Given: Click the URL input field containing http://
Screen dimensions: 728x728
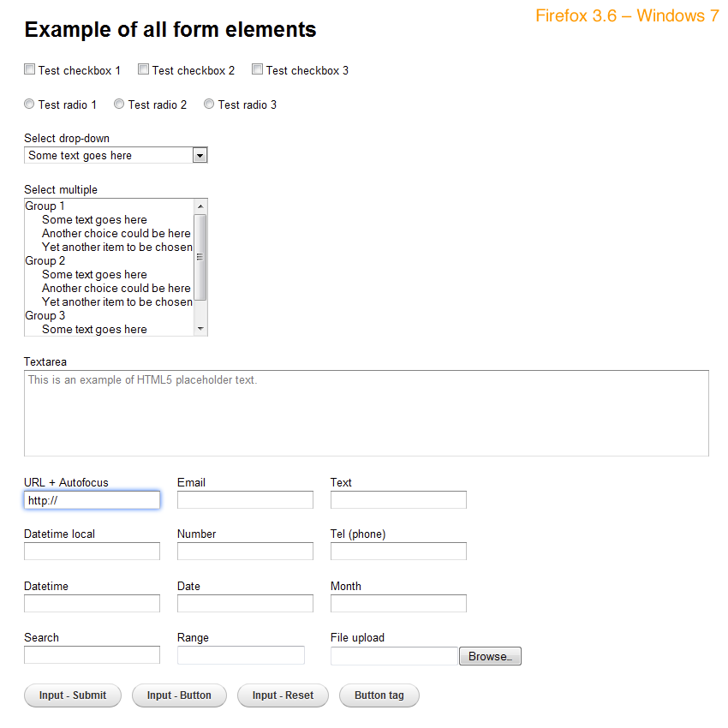Looking at the screenshot, I should point(92,500).
